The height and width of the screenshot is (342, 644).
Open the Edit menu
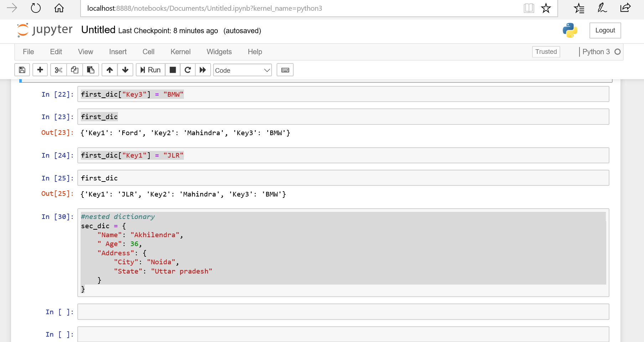click(56, 52)
